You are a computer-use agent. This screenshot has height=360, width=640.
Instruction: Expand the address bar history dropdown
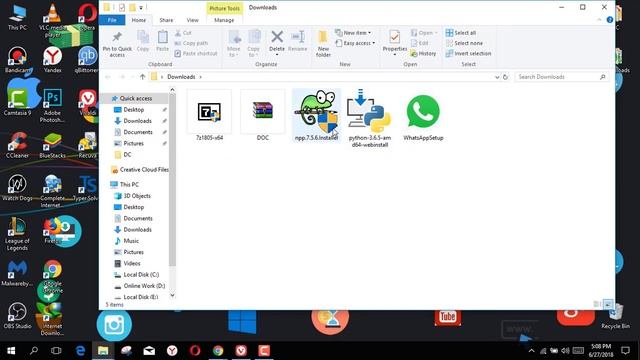pyautogui.click(x=497, y=77)
